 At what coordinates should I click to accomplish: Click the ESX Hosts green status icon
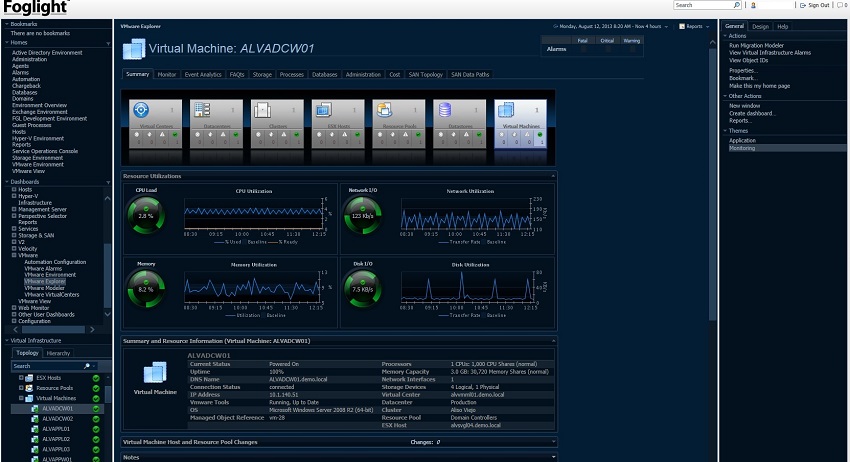point(96,378)
